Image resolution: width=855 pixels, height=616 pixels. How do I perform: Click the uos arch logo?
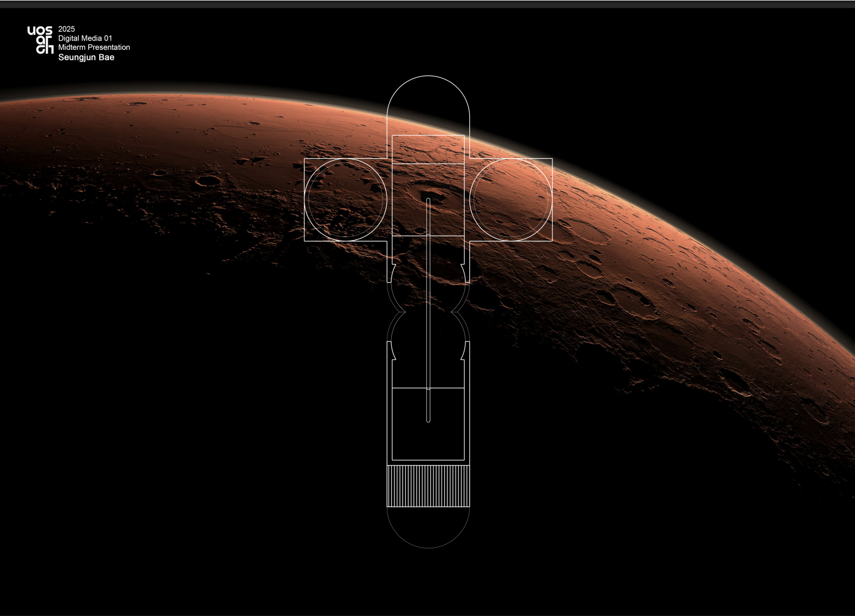(x=41, y=40)
